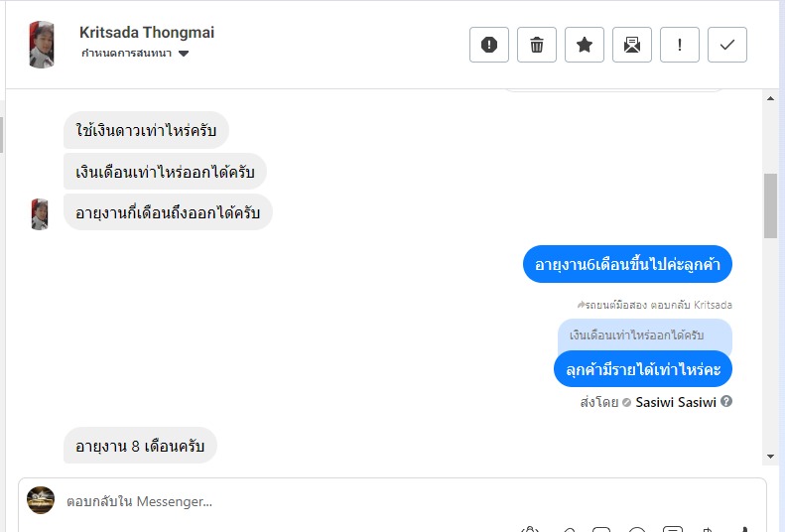
Task: Mark conversation done with checkmark icon
Action: coord(727,45)
